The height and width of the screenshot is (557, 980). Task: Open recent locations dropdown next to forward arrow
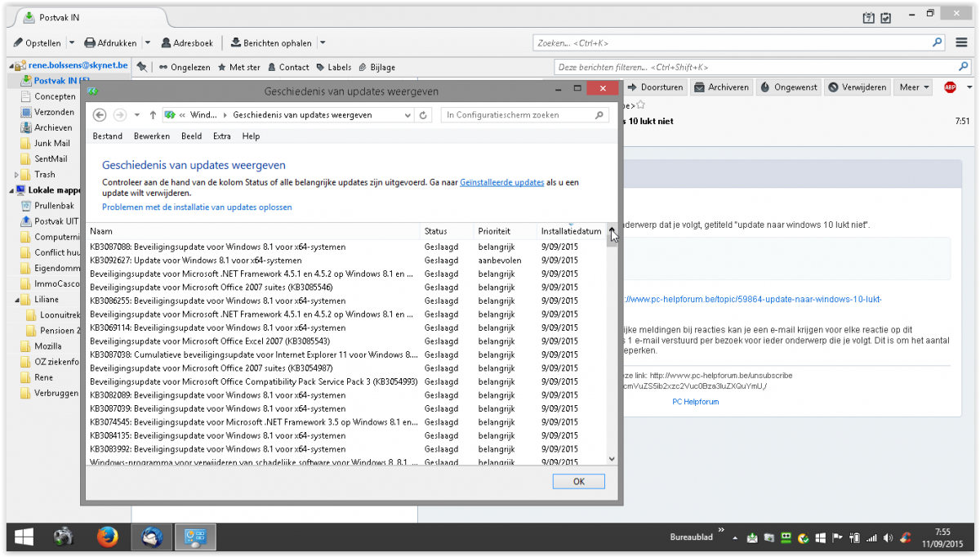(x=137, y=115)
